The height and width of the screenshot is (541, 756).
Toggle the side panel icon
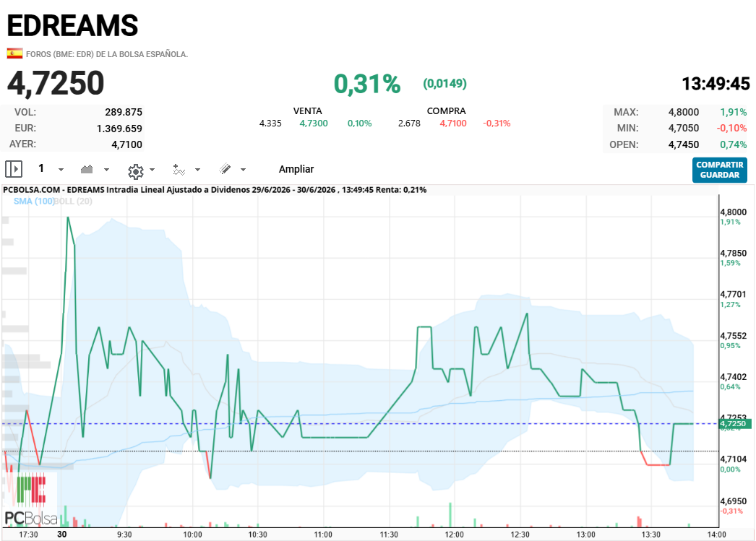(x=14, y=169)
